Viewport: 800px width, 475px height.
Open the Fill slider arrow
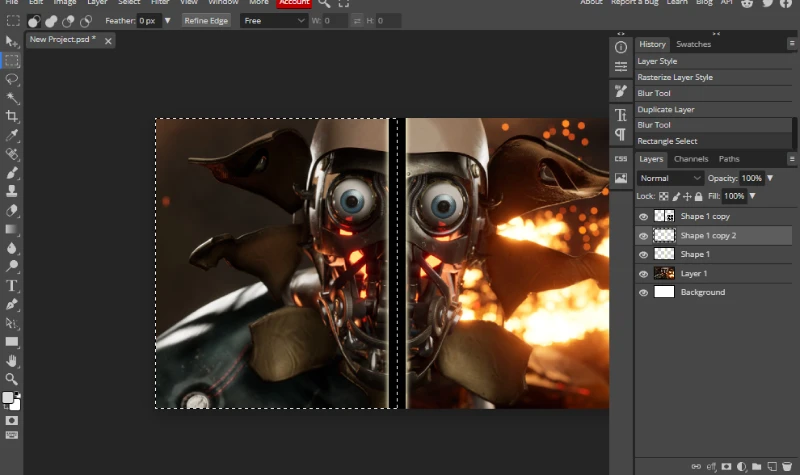[x=752, y=196]
